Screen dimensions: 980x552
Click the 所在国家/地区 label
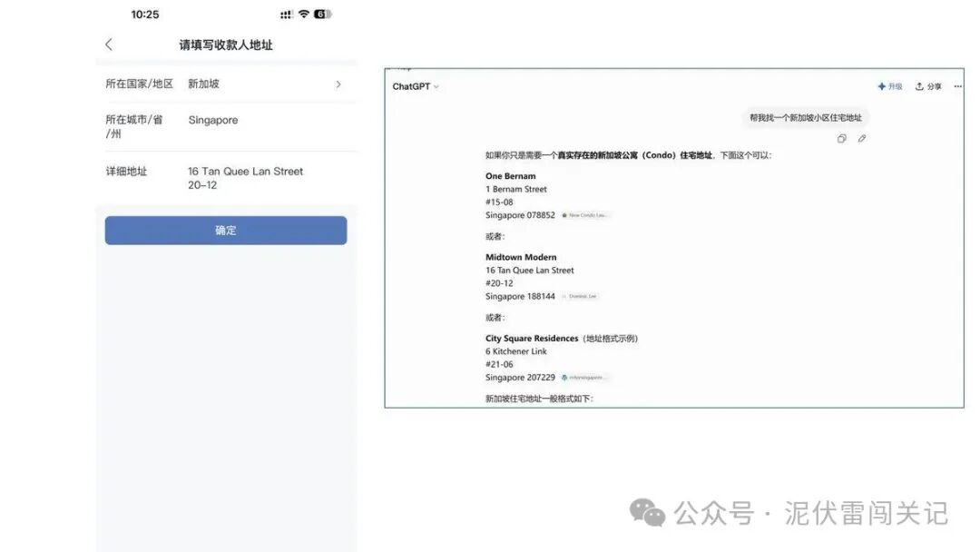[x=140, y=84]
